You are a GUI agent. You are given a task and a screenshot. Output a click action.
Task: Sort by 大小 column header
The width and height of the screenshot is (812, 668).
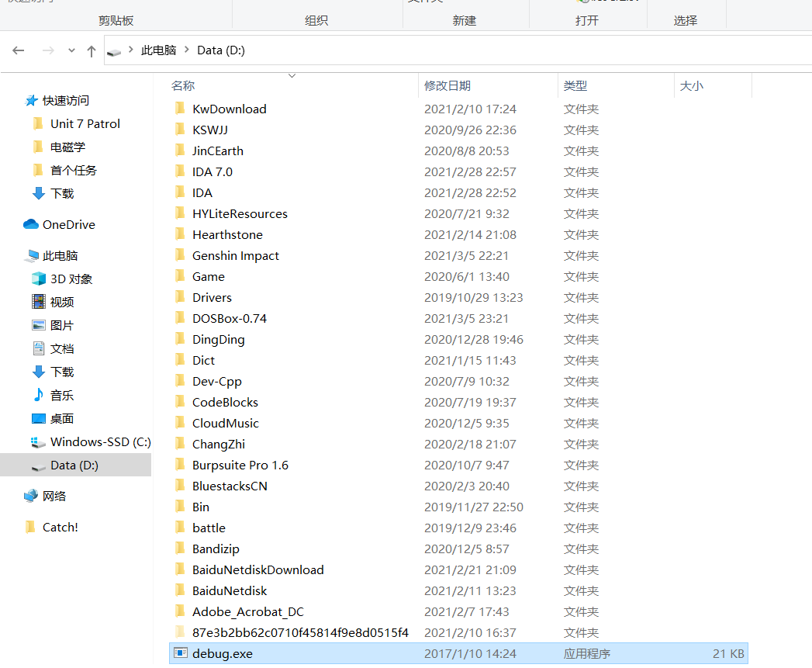pos(691,85)
